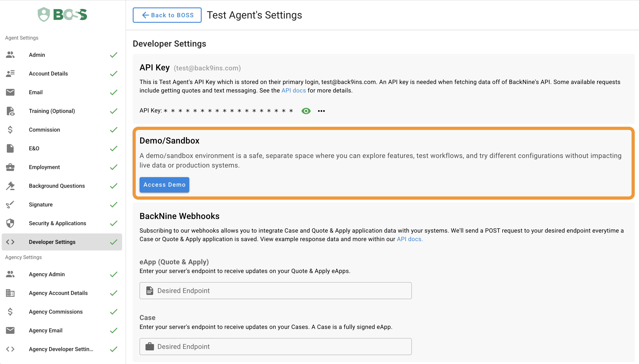Click the "eApp (Quote & Apply)" subheading

point(174,262)
